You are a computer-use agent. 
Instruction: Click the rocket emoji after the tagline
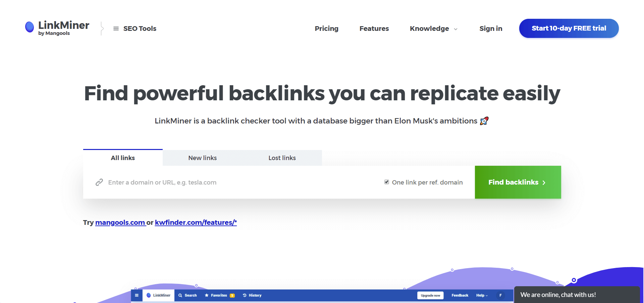tap(484, 121)
